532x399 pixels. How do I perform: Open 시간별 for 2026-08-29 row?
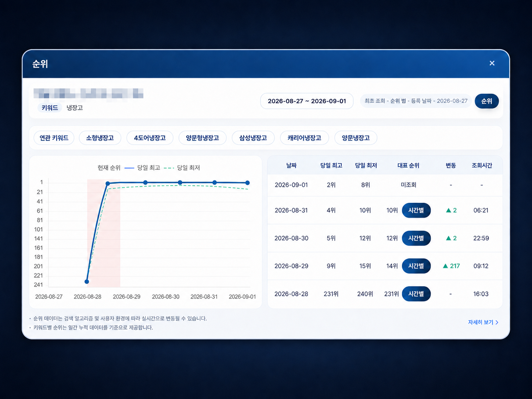point(416,266)
